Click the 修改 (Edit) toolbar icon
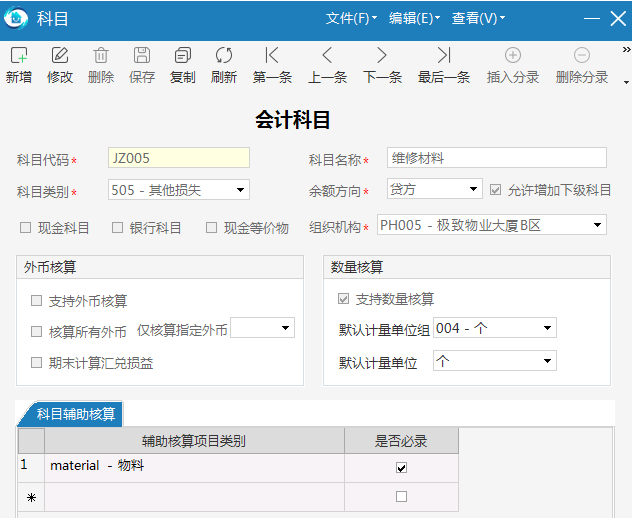This screenshot has height=518, width=632. (60, 55)
